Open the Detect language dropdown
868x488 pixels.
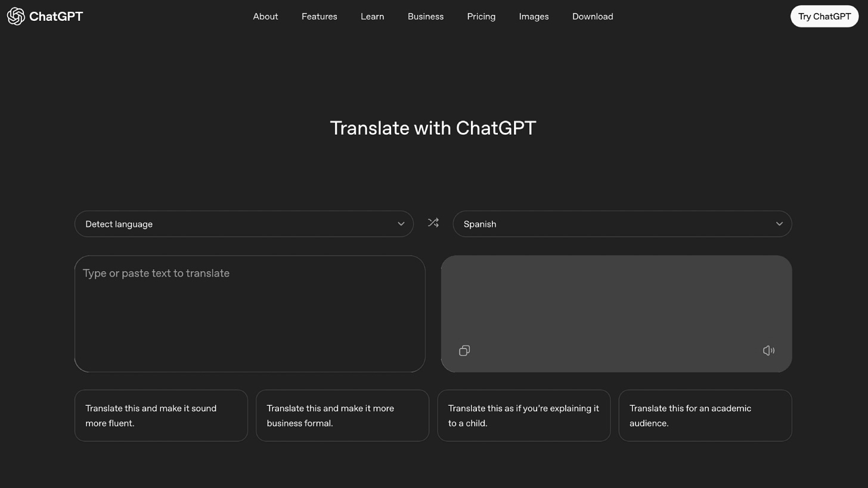click(244, 223)
